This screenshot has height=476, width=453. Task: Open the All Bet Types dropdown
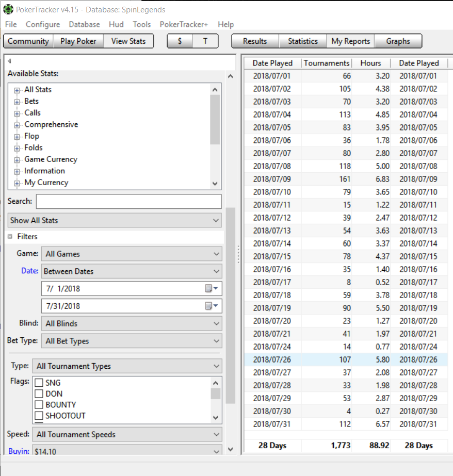click(x=132, y=341)
